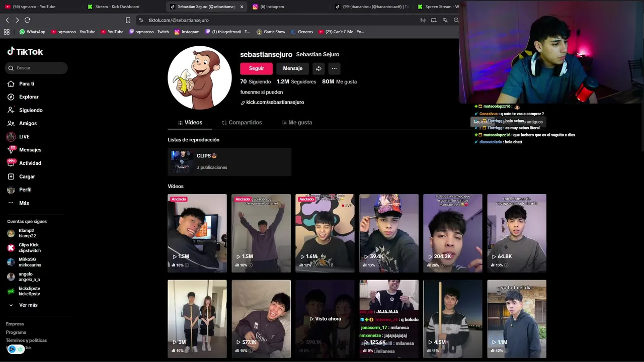Image resolution: width=644 pixels, height=362 pixels.
Task: Open kick.com/sebastiansejuro link
Action: pyautogui.click(x=272, y=102)
